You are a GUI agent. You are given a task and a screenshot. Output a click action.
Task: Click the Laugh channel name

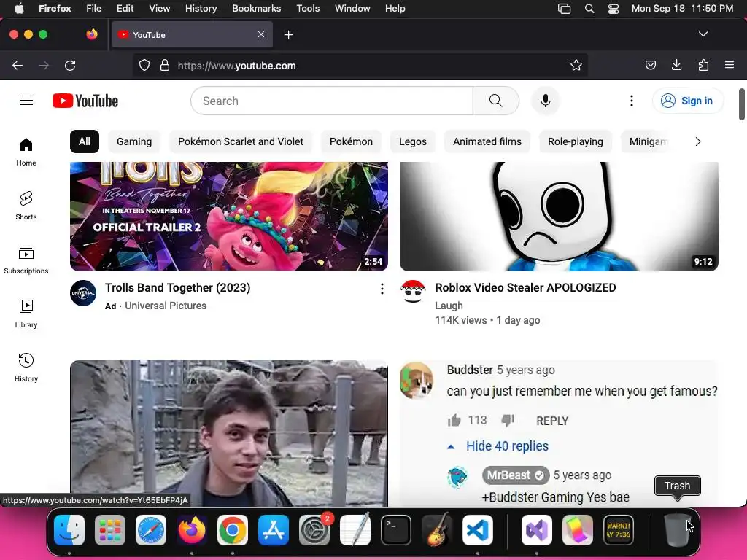[449, 306]
